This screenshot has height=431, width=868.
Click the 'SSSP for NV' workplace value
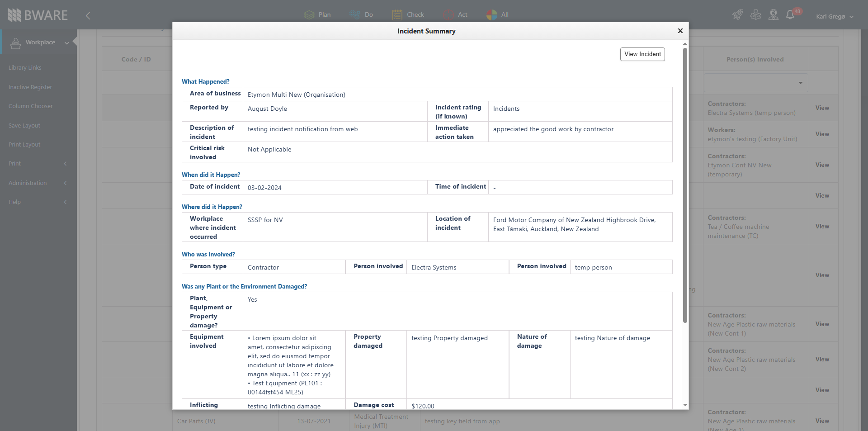[265, 220]
